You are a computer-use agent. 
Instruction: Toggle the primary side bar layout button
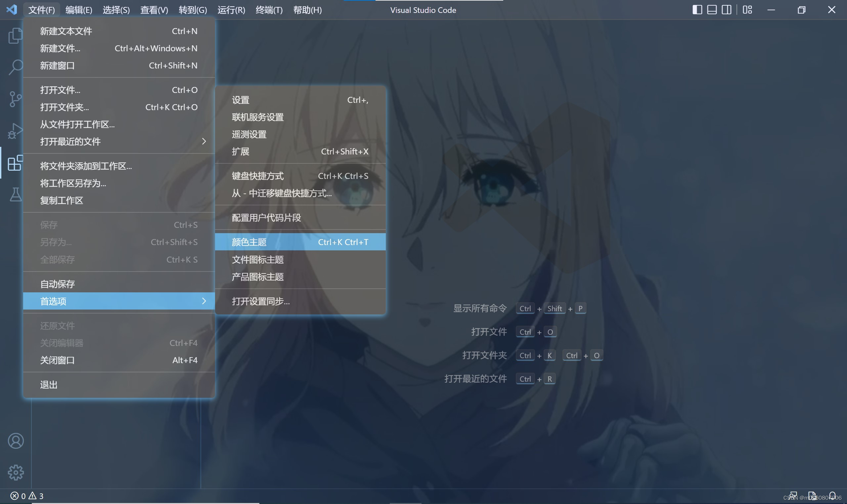click(x=697, y=10)
